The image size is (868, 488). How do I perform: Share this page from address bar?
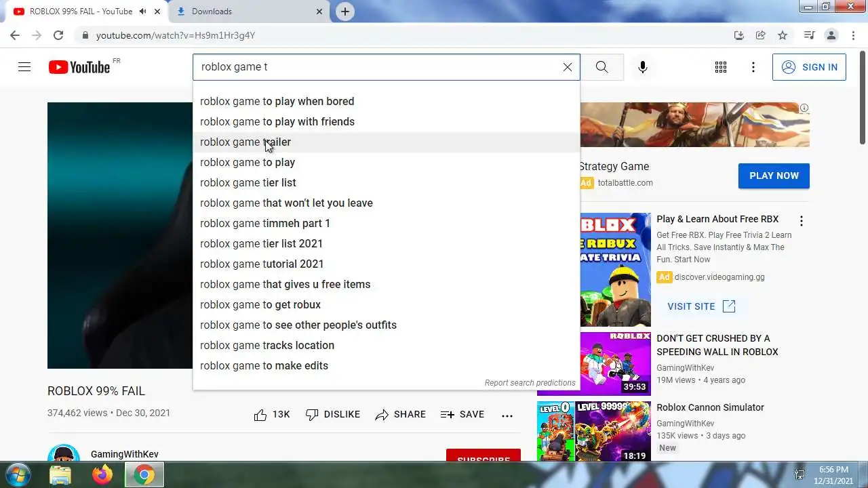761,35
